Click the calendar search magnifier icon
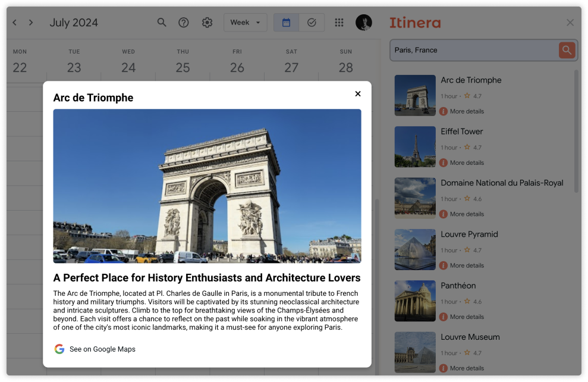 coord(162,23)
